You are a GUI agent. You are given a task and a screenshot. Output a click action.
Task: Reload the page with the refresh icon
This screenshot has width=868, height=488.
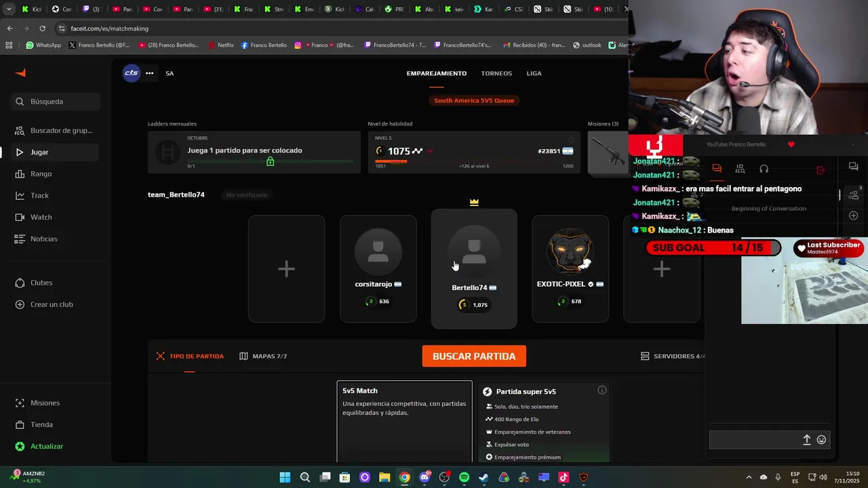coord(42,28)
